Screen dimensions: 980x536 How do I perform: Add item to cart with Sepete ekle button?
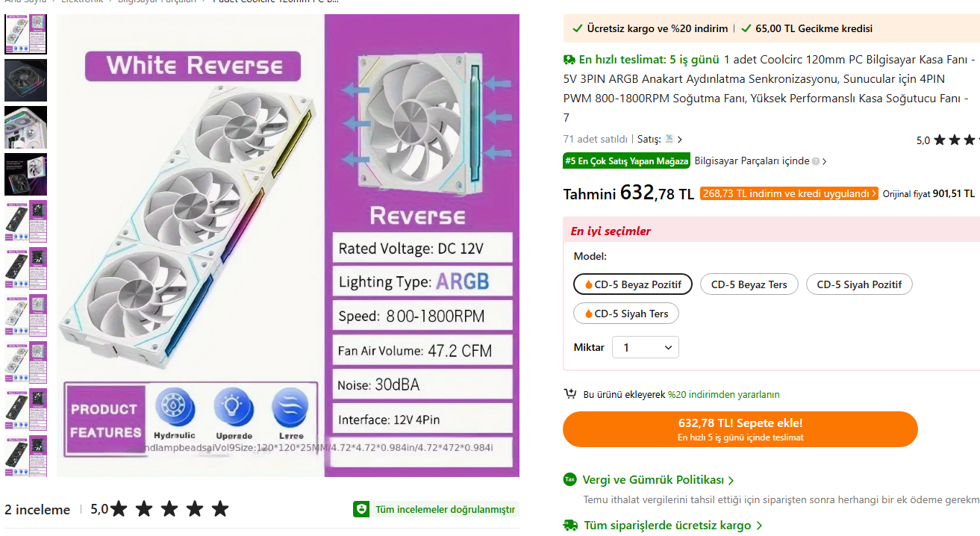(x=740, y=429)
